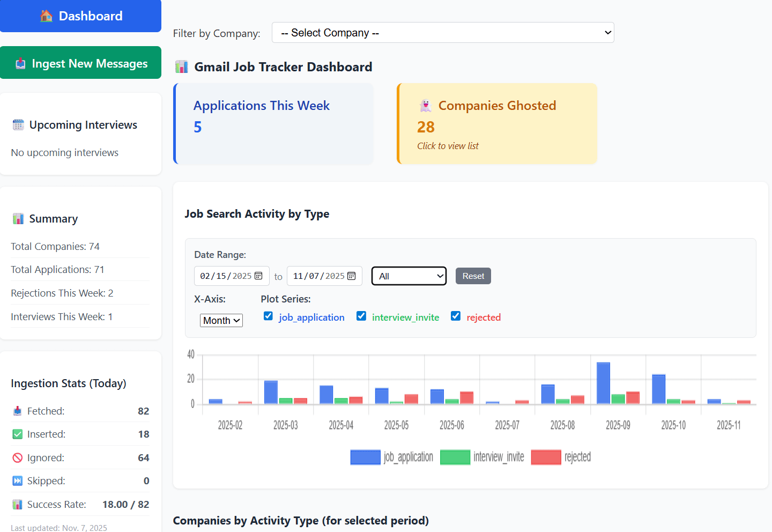The width and height of the screenshot is (772, 532).
Task: Open the Select Company filter dropdown
Action: (x=443, y=33)
